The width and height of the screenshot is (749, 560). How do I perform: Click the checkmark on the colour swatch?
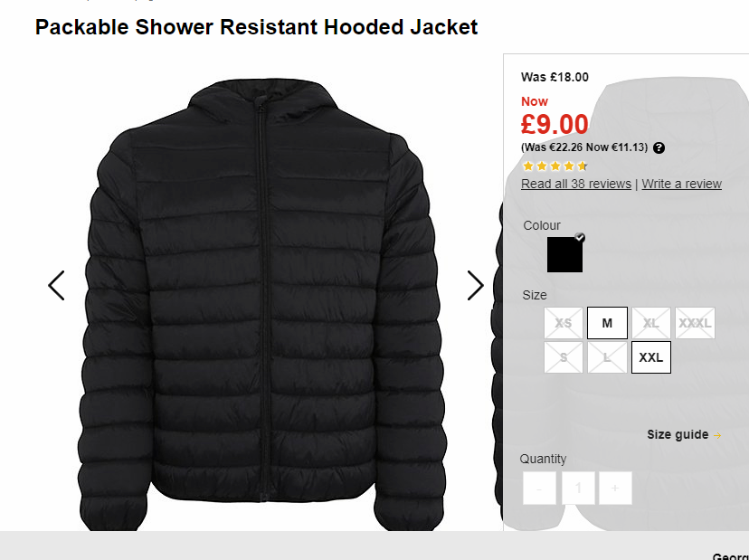pyautogui.click(x=580, y=237)
